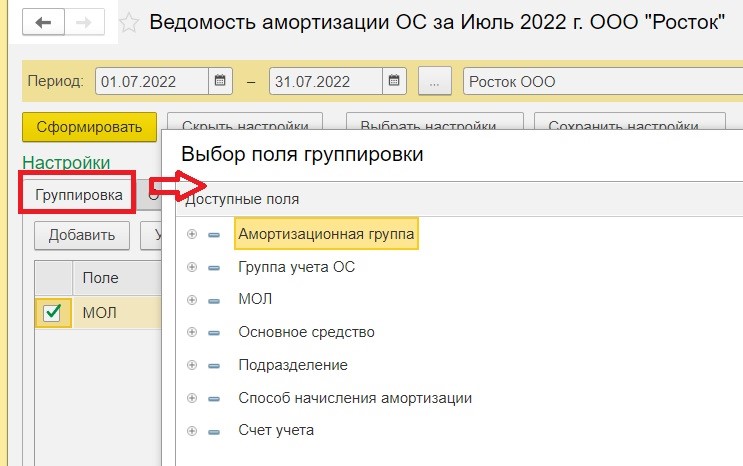
Task: Select МОЛ in available fields list
Action: pyautogui.click(x=255, y=299)
